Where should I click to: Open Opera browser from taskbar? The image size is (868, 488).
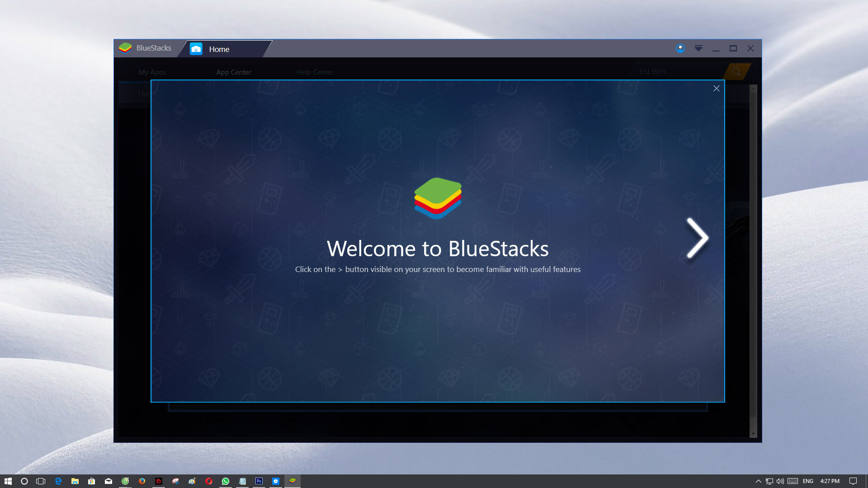tap(208, 481)
